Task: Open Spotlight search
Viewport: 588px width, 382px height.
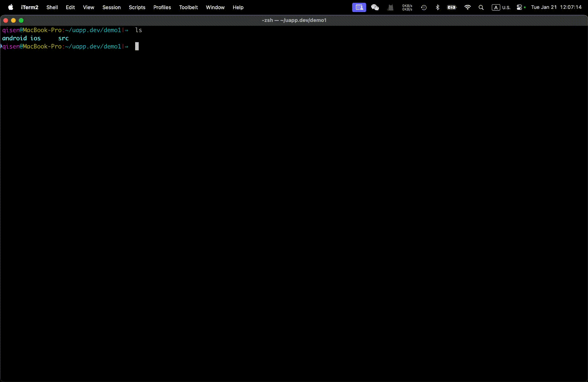Action: click(481, 7)
